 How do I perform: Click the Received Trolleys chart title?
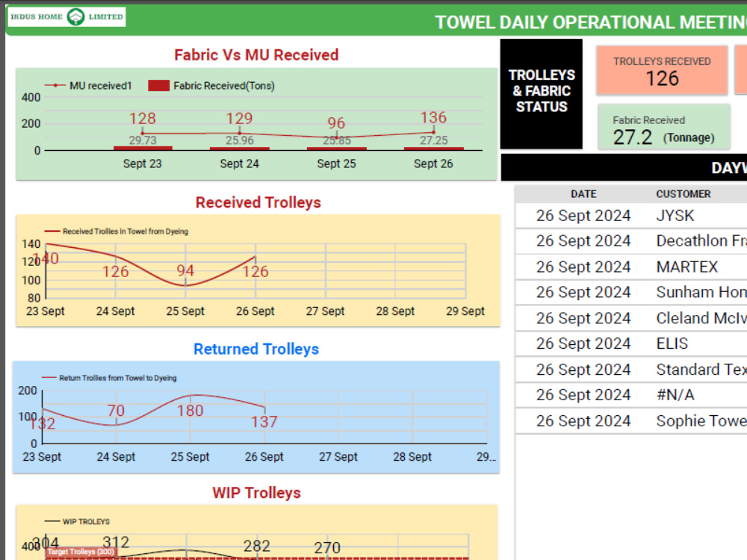(258, 202)
